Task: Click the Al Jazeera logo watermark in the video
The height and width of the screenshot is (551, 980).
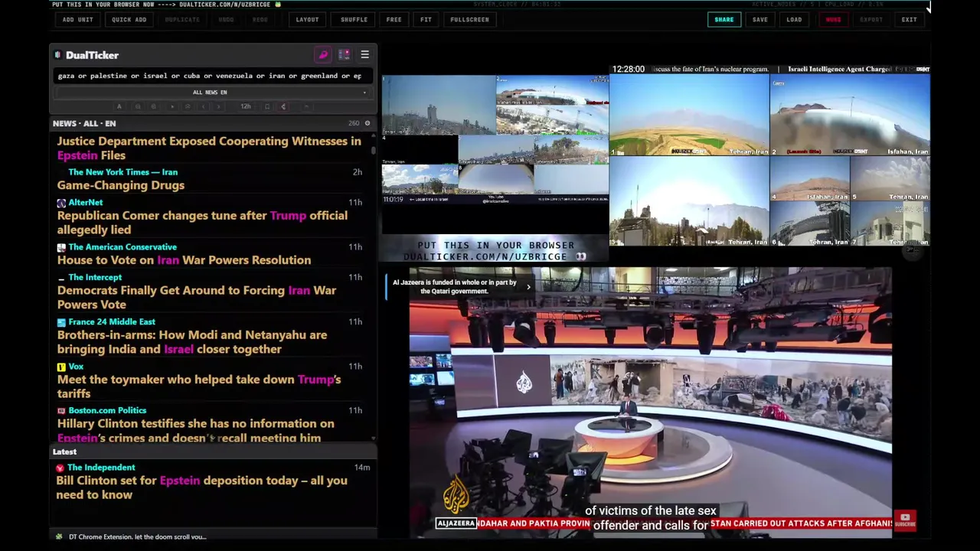Action: click(456, 495)
